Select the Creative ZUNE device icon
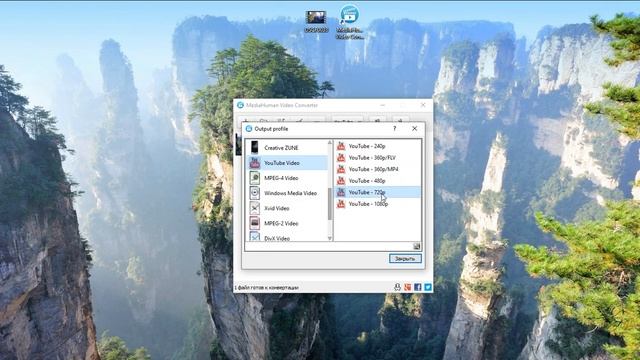This screenshot has height=360, width=640. (255, 147)
